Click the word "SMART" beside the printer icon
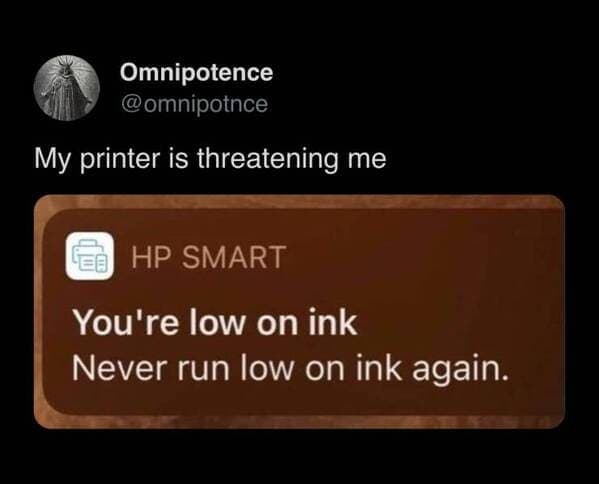Image resolution: width=599 pixels, height=484 pixels. [x=233, y=257]
